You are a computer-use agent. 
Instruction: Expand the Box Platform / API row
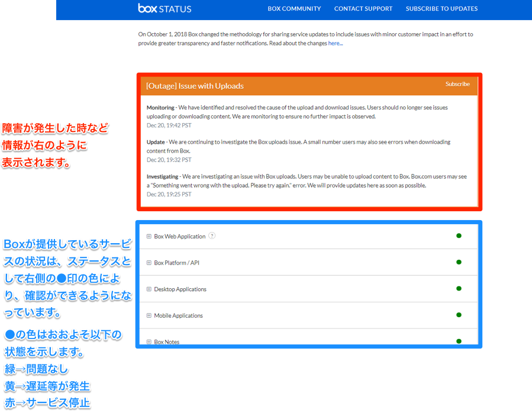click(x=149, y=263)
